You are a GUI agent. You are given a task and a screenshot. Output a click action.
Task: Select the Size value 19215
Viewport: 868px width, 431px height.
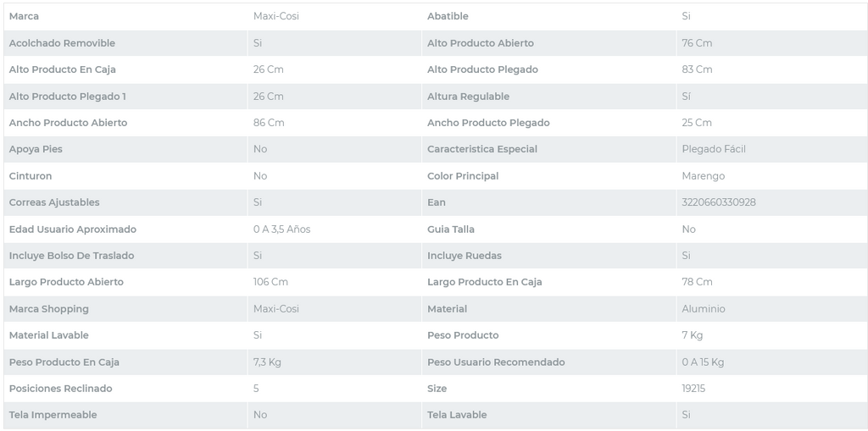693,389
